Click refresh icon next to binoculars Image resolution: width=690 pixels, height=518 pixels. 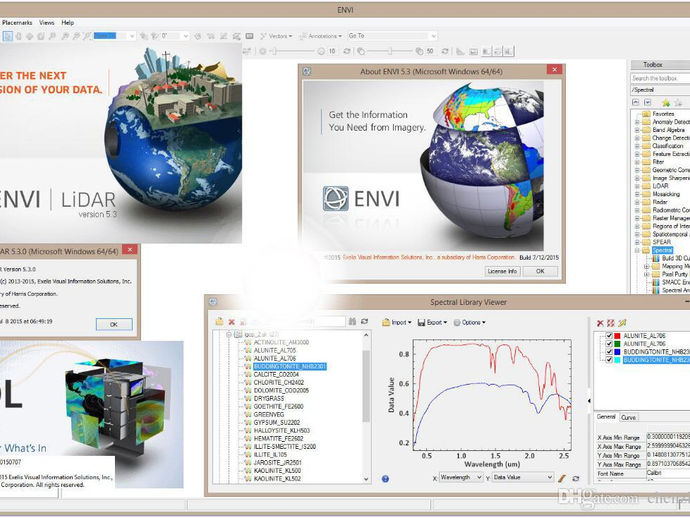click(364, 322)
